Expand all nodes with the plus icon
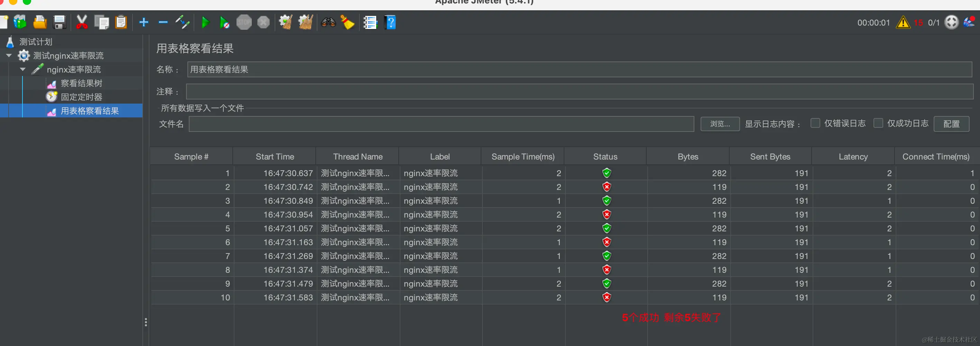Screen dimensions: 980x346 tap(144, 22)
